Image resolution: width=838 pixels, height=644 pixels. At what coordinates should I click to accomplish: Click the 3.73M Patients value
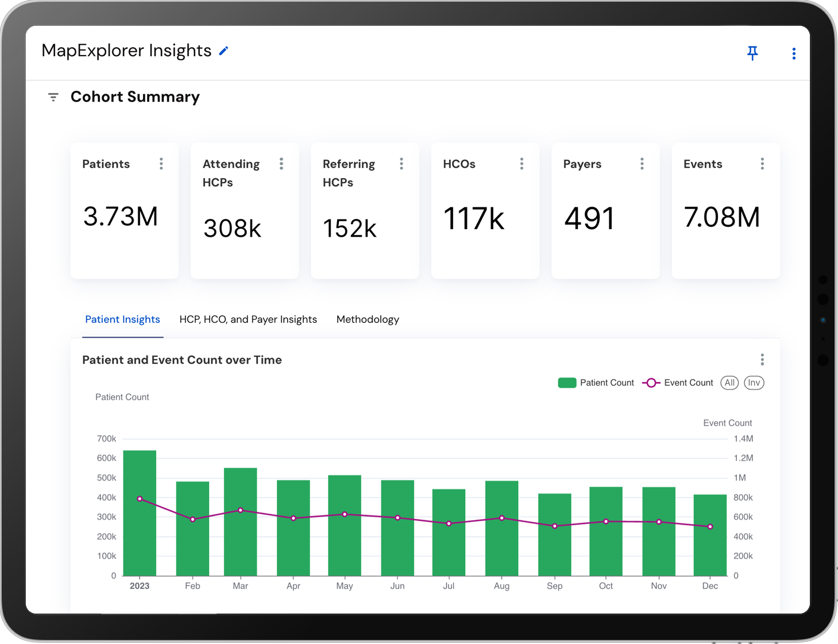tap(121, 217)
